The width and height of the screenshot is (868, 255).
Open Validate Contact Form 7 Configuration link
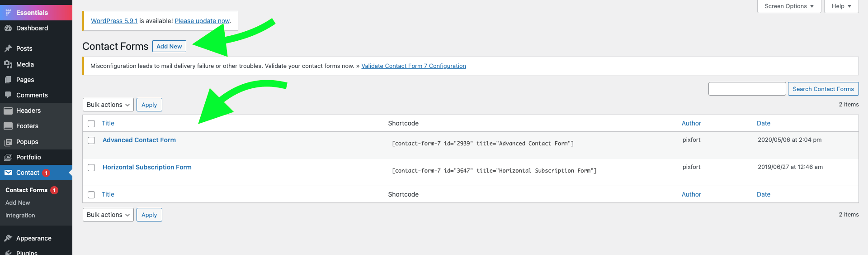[x=414, y=66]
